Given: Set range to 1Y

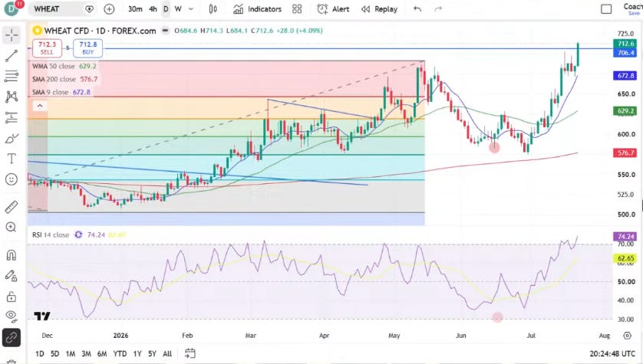Looking at the screenshot, I should (137, 354).
